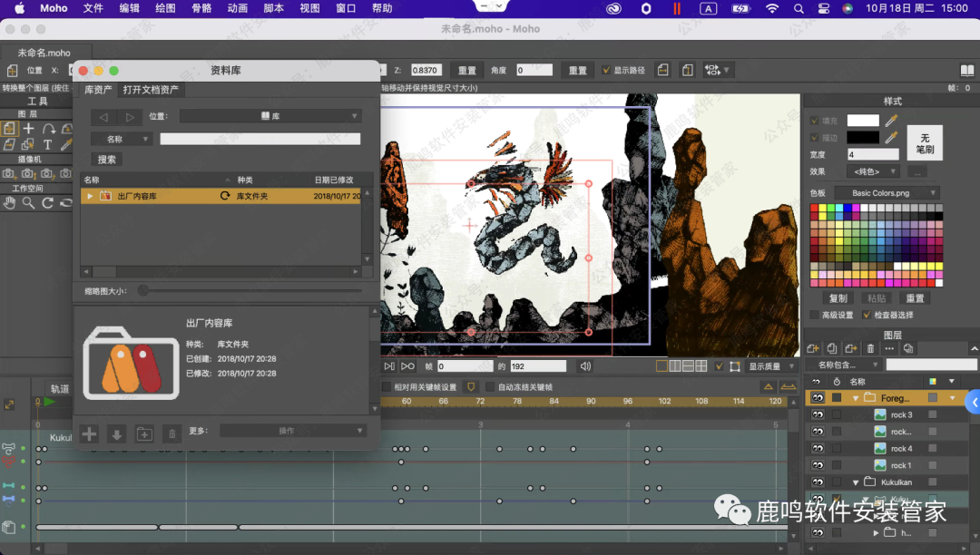Click the library back navigation arrow
Viewport: 980px width, 555px height.
103,117
